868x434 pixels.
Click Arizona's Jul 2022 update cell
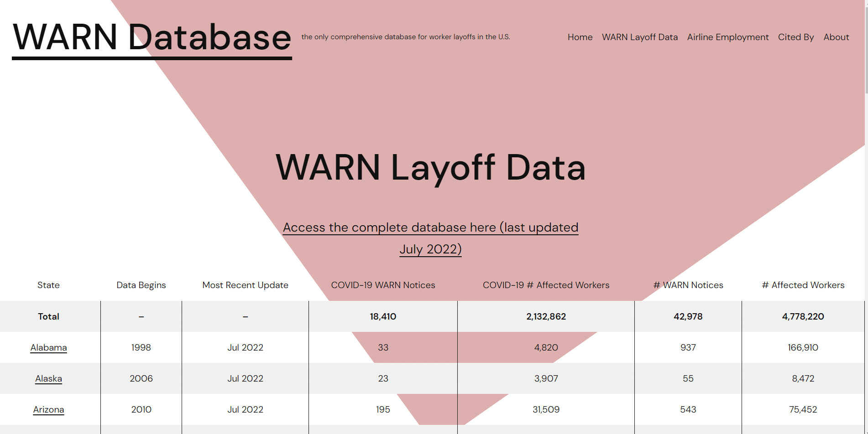click(x=245, y=409)
